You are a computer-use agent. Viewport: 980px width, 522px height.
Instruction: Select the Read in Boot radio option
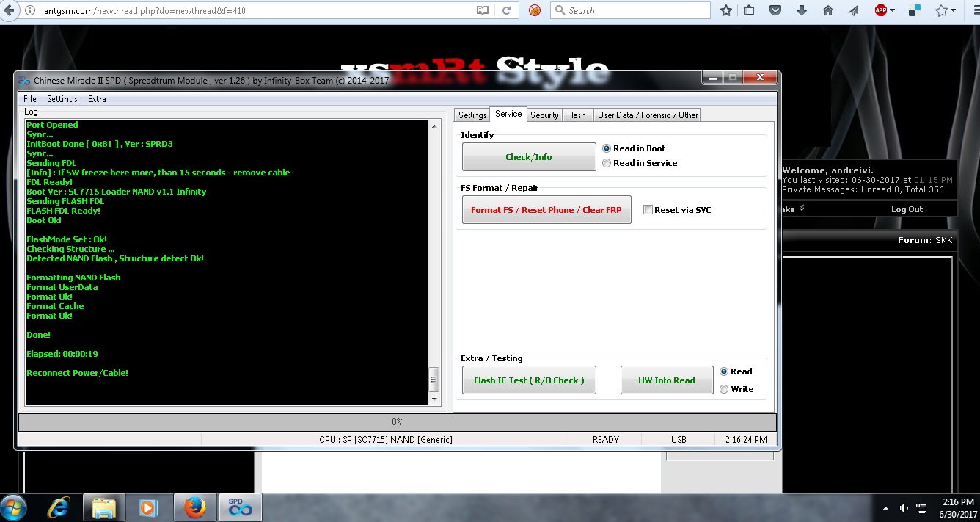coord(634,148)
